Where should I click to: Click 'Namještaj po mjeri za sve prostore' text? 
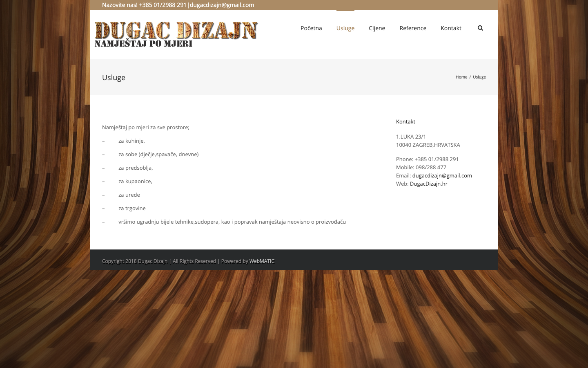[x=146, y=127]
